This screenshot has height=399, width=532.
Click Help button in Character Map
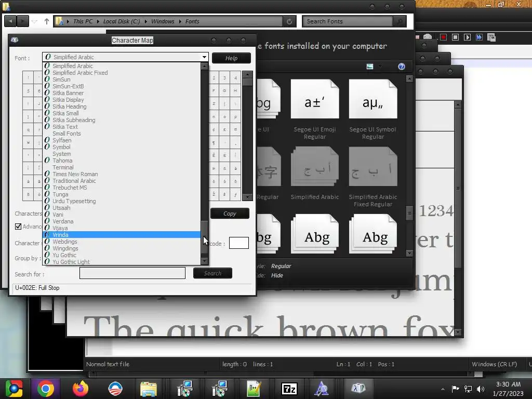tap(231, 58)
